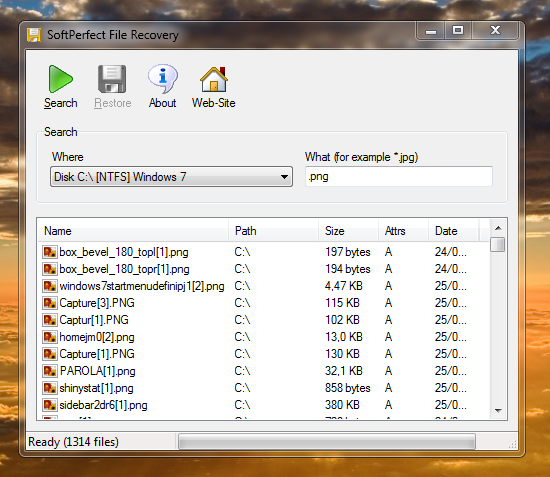Select file name shinystat[1].png
The height and width of the screenshot is (477, 550).
96,388
